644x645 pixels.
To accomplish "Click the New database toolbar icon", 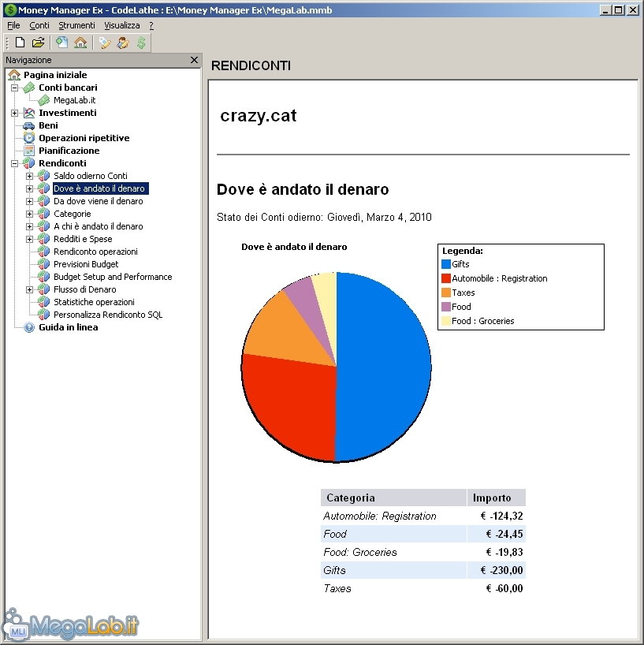I will tap(20, 43).
